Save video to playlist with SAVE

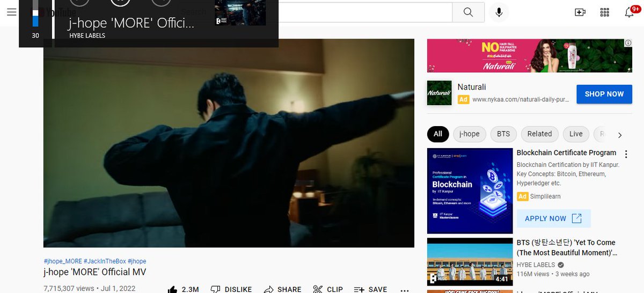pyautogui.click(x=370, y=289)
